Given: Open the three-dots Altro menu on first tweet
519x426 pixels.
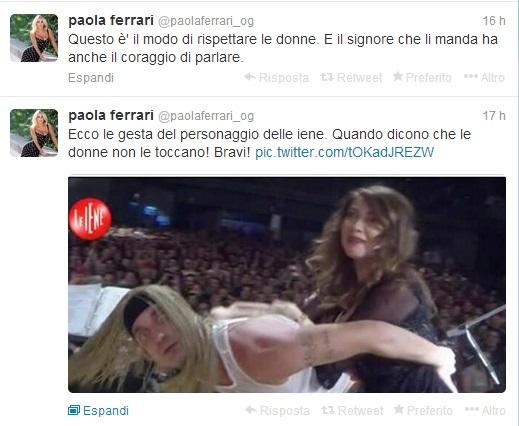Looking at the screenshot, I should (470, 77).
